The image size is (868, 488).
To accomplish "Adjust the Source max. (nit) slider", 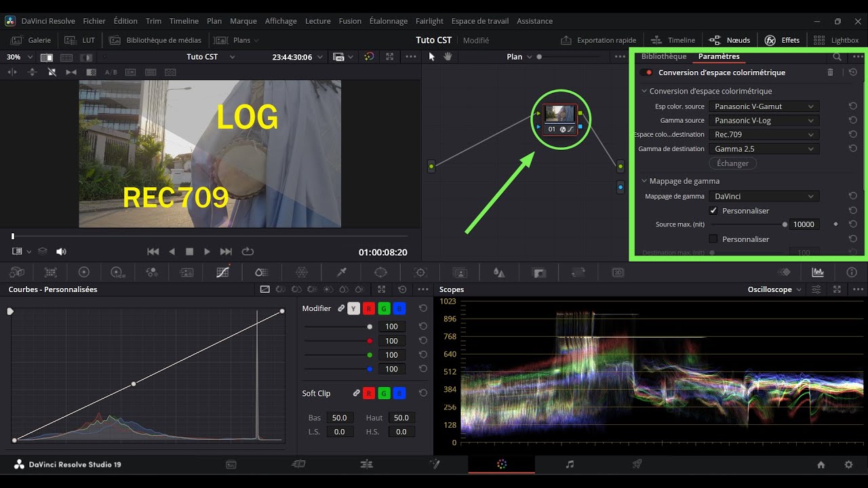I will coord(785,224).
